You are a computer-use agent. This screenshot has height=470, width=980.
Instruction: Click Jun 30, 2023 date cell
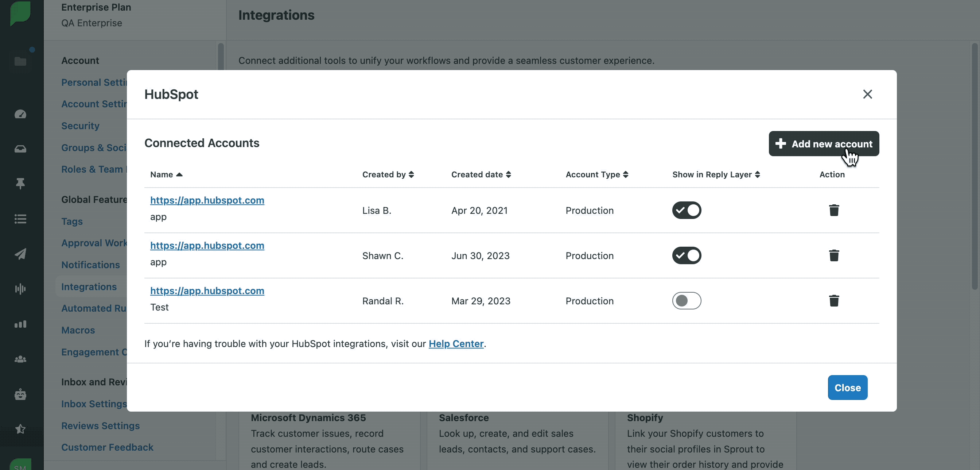[480, 256]
